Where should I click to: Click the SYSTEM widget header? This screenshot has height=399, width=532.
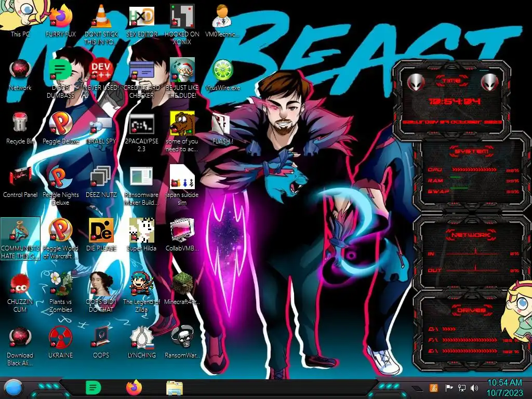tap(472, 151)
